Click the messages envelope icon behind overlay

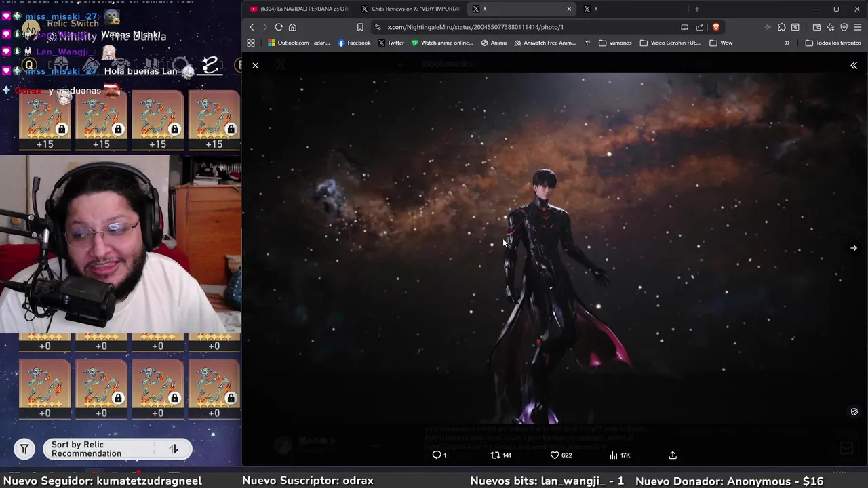[846, 448]
